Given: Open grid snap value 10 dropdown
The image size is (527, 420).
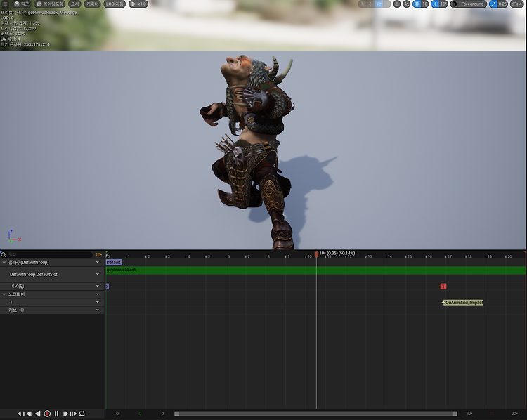Looking at the screenshot, I should pos(425,4).
